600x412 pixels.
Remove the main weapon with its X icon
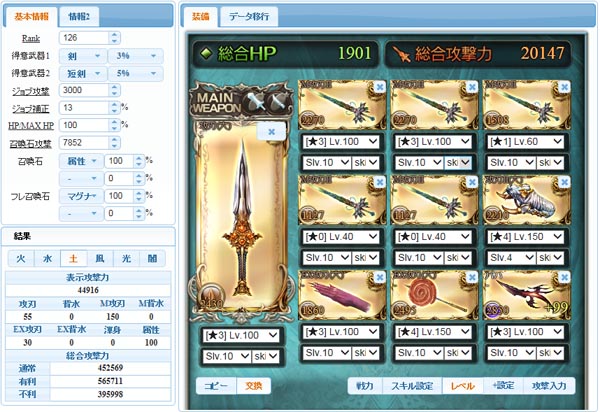coord(271,132)
